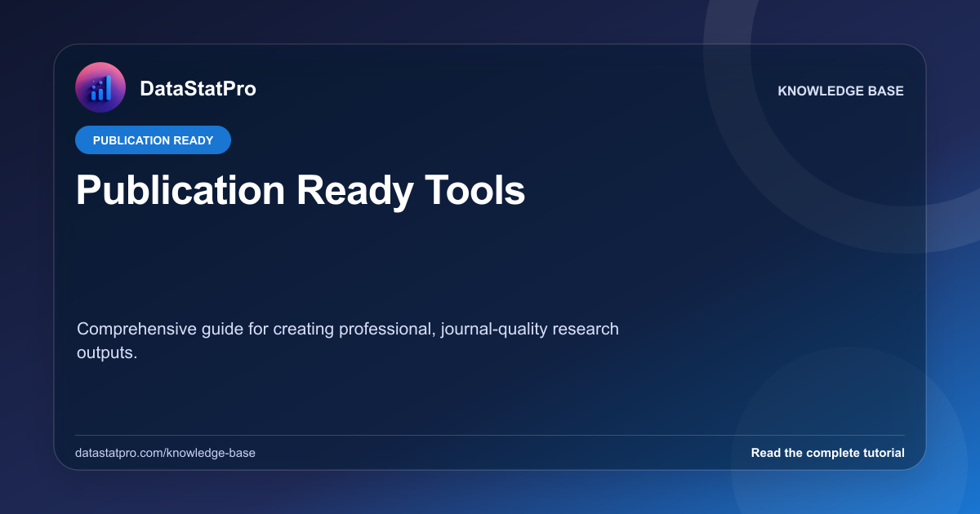Click the DataStatPro bar chart logo icon

[100, 87]
